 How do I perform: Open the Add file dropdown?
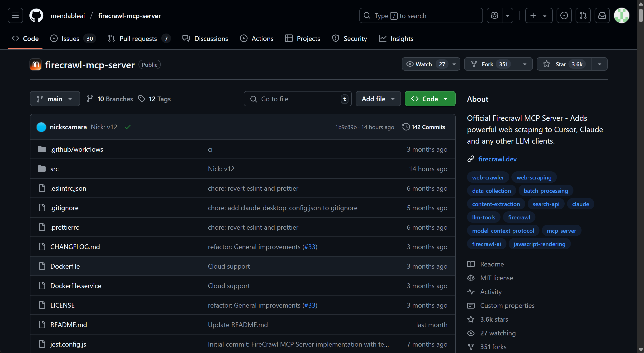(x=378, y=99)
